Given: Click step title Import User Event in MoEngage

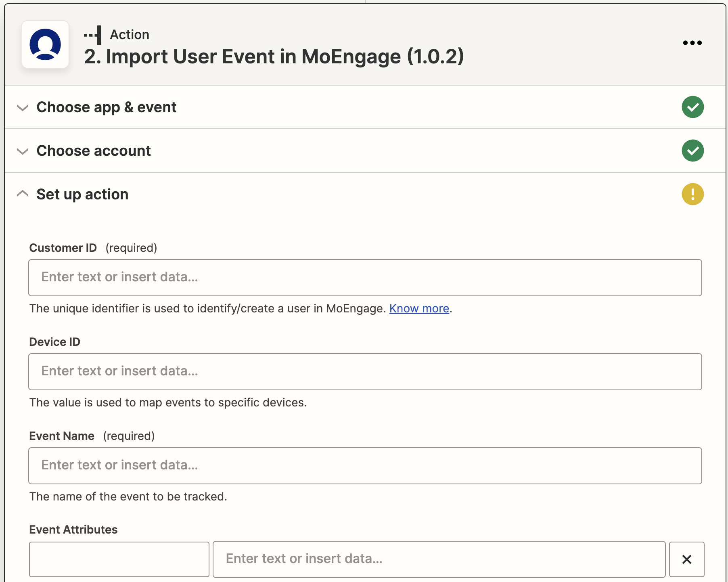Looking at the screenshot, I should (x=274, y=57).
